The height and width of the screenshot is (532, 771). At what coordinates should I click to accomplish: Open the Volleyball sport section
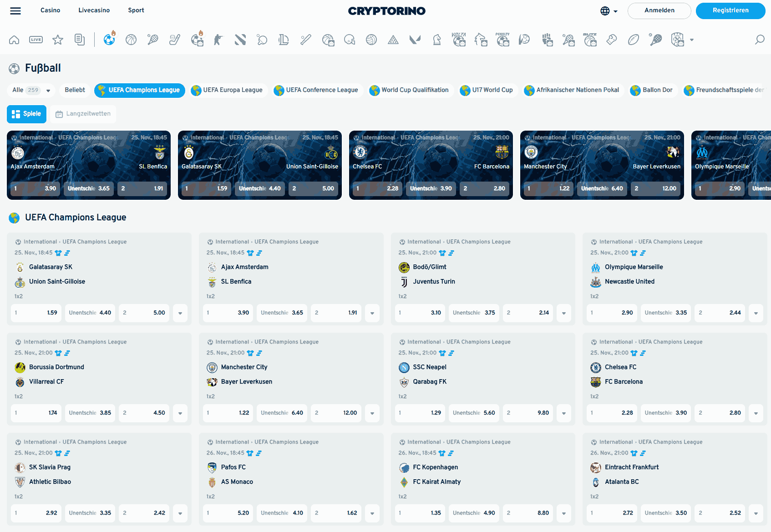coord(371,40)
